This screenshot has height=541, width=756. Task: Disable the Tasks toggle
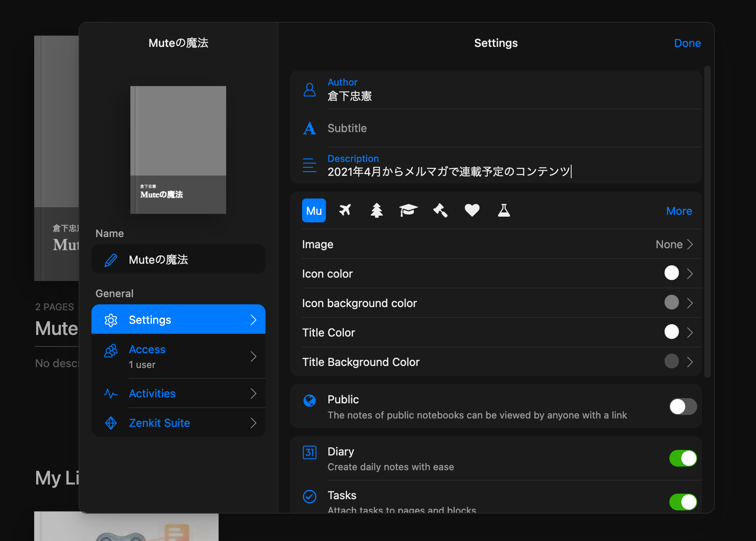[x=682, y=502]
